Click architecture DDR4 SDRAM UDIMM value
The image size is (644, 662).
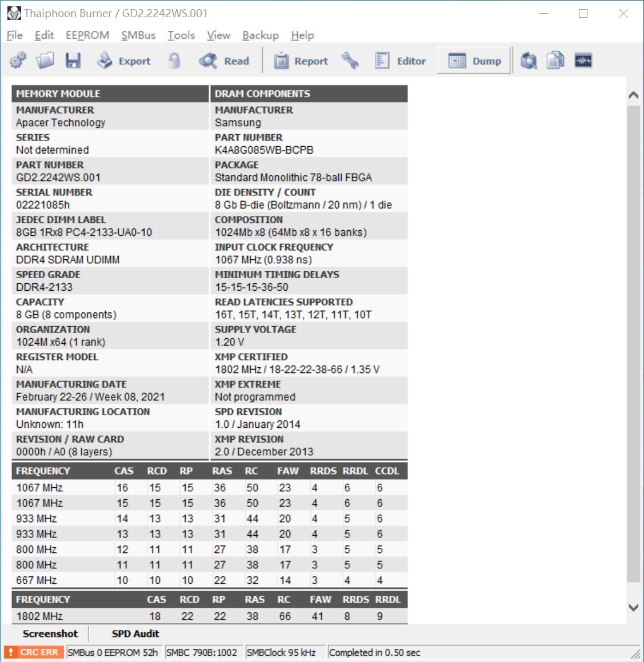point(67,260)
